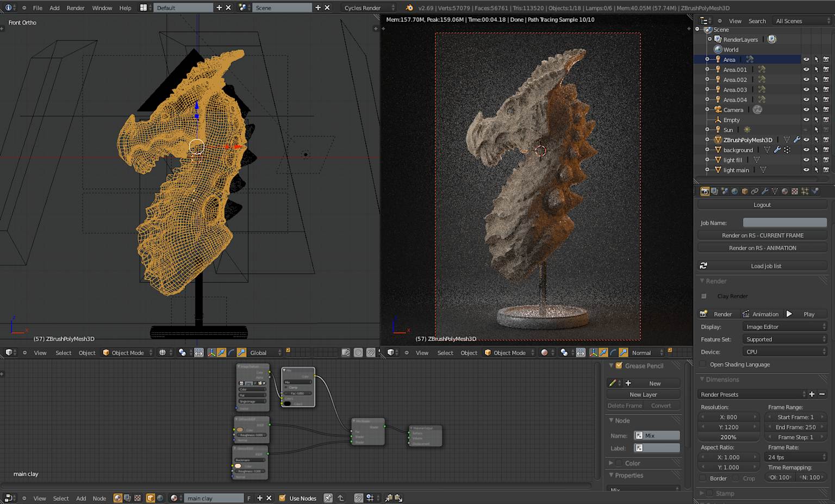The image size is (835, 504).
Task: Go to parent node tree arrow icon
Action: click(341, 498)
